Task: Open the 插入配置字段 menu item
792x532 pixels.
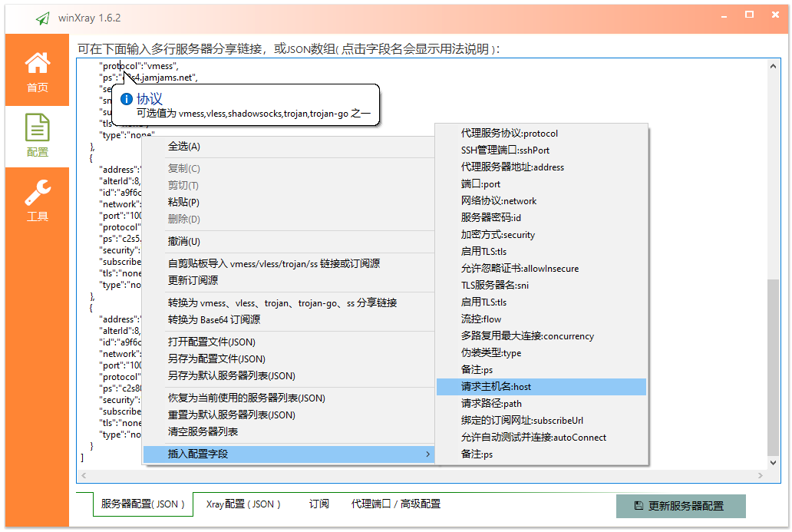Action: click(x=289, y=454)
